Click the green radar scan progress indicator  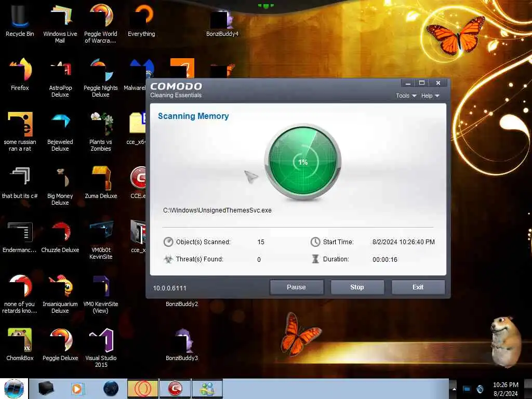click(x=303, y=162)
